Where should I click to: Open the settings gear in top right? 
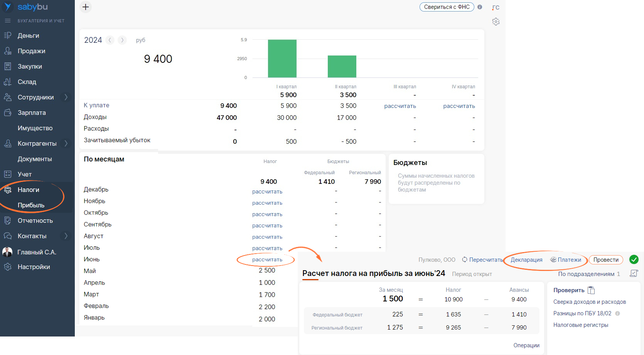[x=496, y=22]
